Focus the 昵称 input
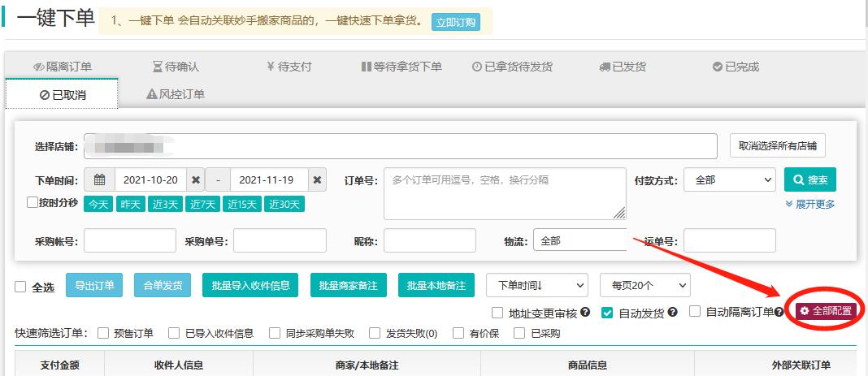The width and height of the screenshot is (868, 376). (x=430, y=240)
